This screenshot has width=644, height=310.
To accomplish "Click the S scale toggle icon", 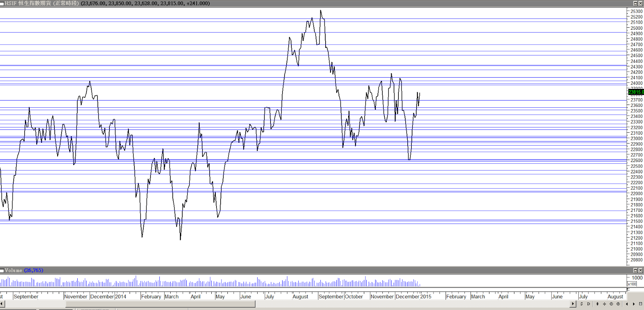I will tap(582, 304).
